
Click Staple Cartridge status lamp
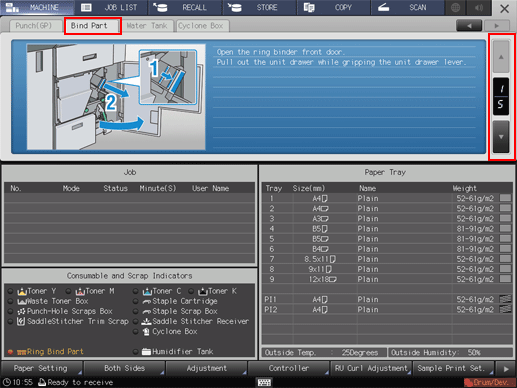tap(136, 302)
